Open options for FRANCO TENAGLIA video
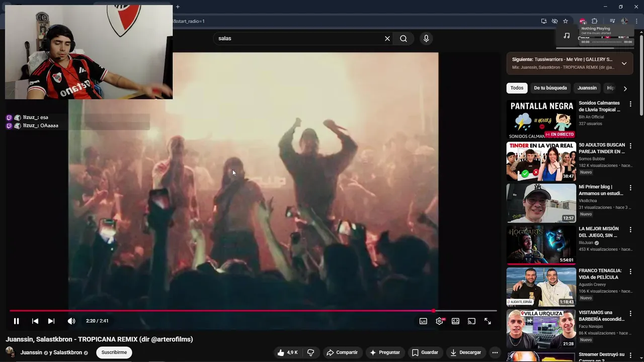 point(630,271)
